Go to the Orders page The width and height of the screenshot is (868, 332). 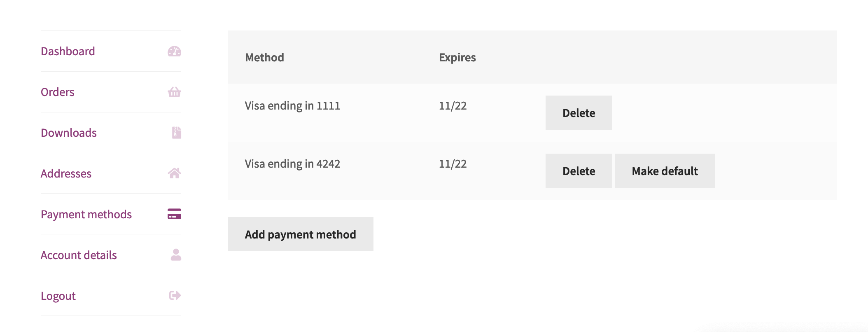(58, 92)
